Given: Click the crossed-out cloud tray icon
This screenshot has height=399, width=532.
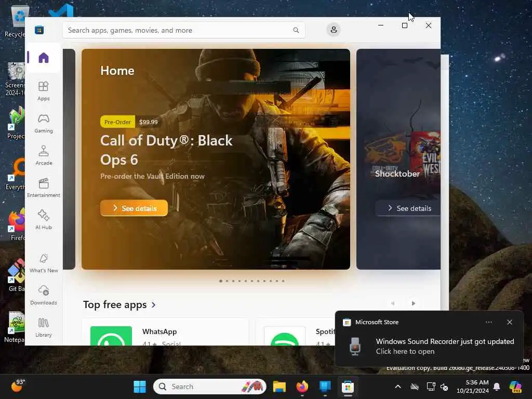Looking at the screenshot, I should pos(414,387).
